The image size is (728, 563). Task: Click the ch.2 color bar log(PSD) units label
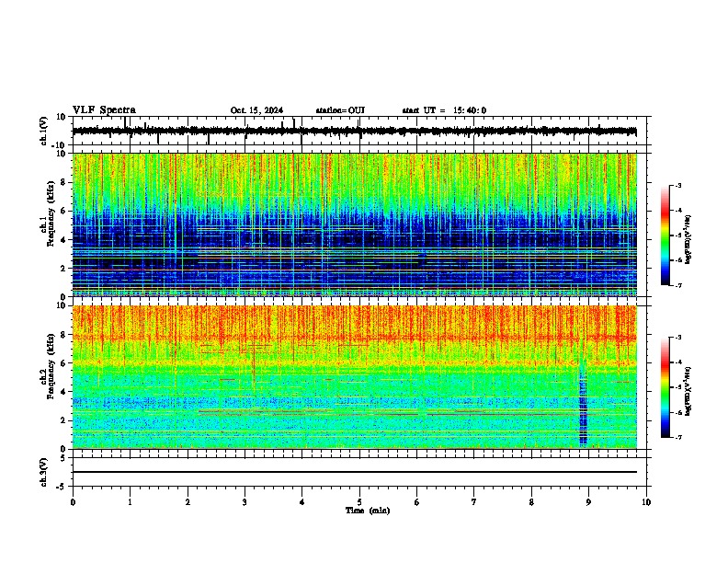click(688, 391)
